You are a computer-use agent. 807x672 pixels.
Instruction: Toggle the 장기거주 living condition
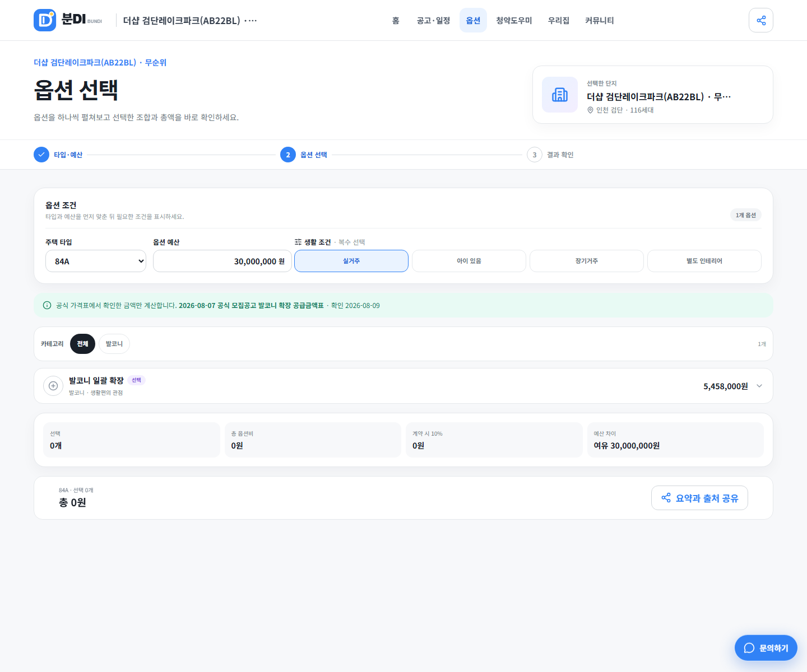point(587,261)
